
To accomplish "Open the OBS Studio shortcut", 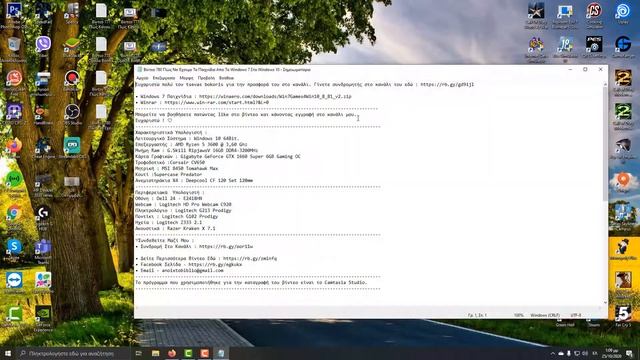I will [x=72, y=111].
